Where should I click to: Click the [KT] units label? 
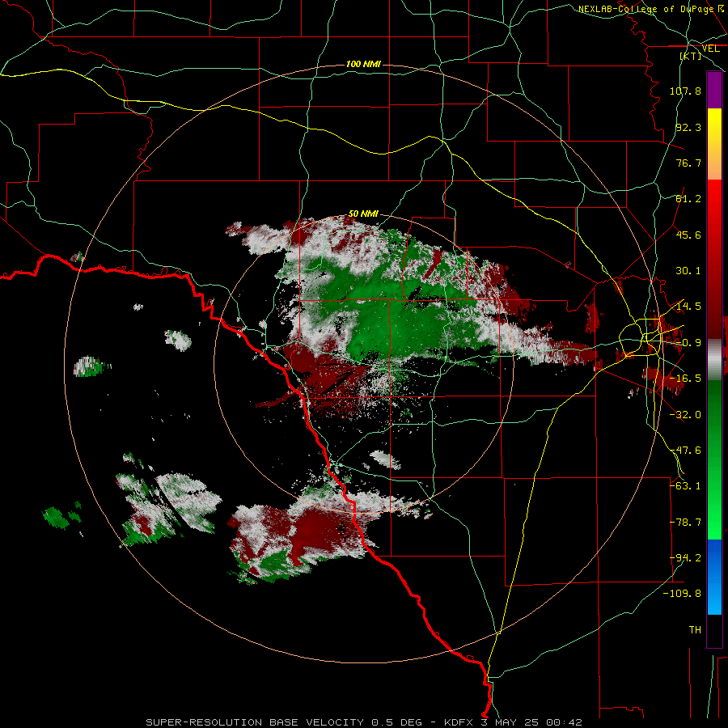point(691,56)
